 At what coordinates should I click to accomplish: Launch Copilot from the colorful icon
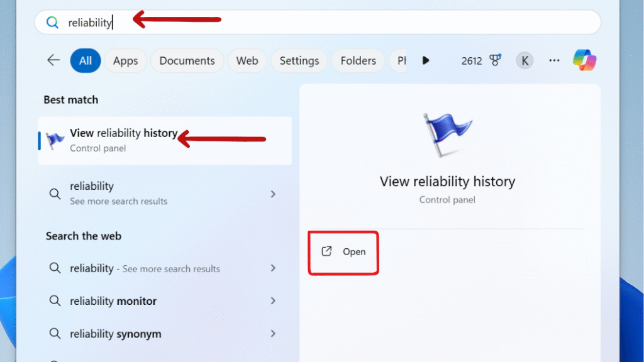584,60
